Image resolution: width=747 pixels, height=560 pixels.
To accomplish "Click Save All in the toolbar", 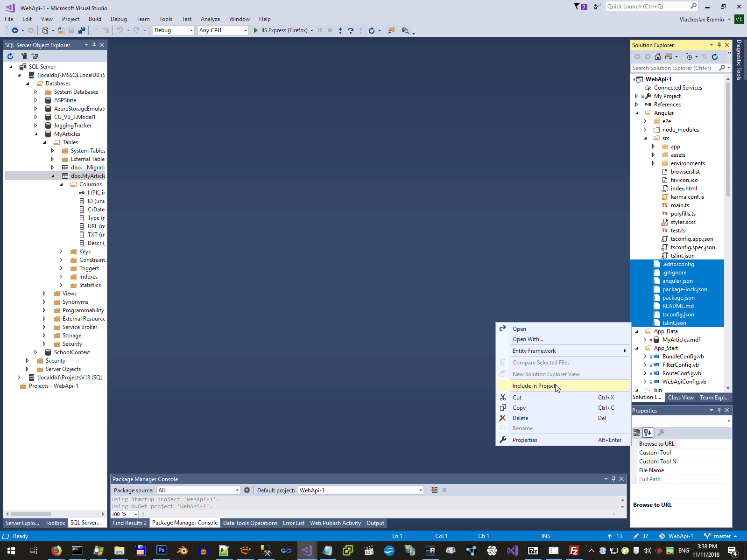I will [x=82, y=30].
